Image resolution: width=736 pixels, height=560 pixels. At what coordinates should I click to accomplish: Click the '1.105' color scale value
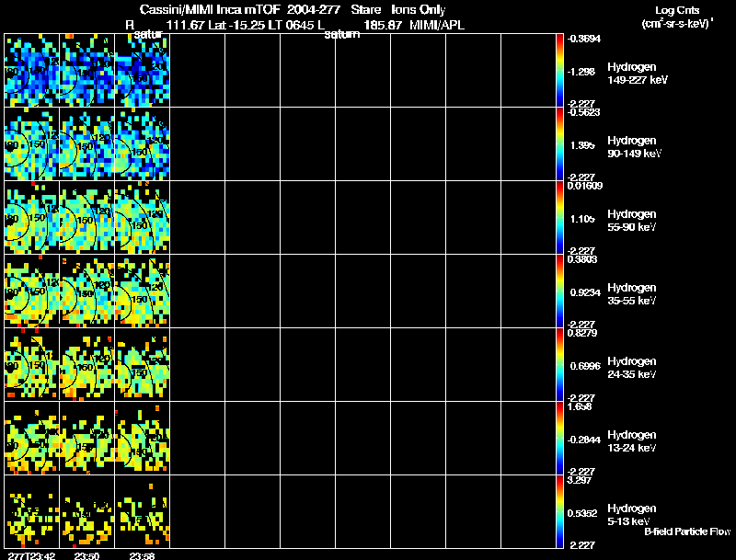click(582, 219)
